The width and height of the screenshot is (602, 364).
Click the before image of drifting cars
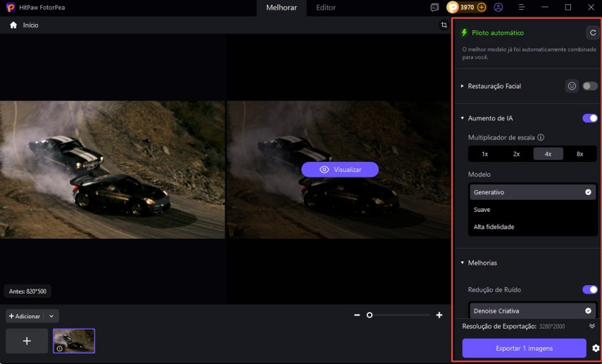click(x=112, y=170)
